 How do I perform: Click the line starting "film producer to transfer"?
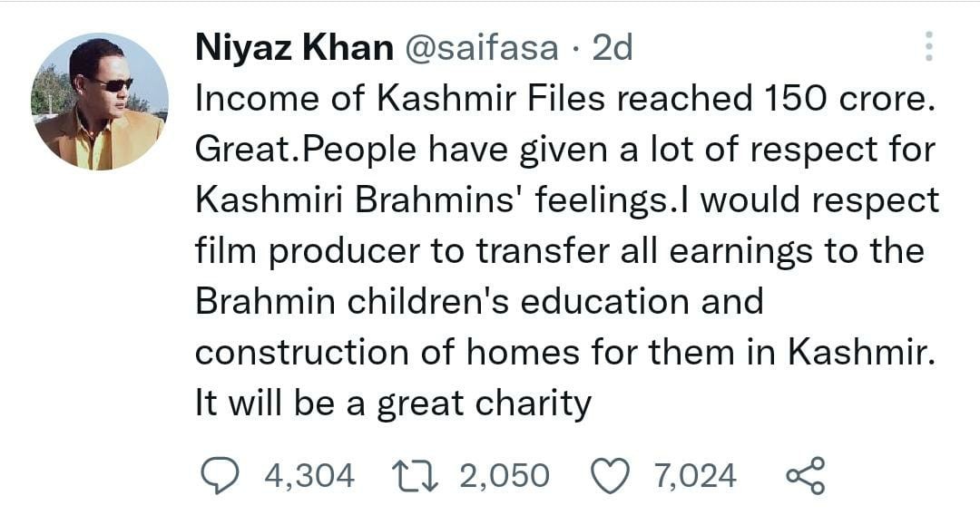[x=559, y=251]
